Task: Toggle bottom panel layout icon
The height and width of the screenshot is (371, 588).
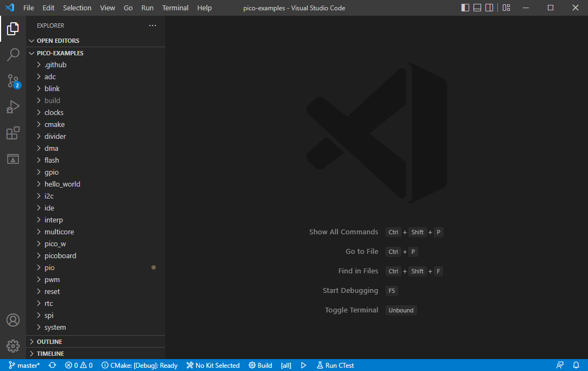Action: 477,8
